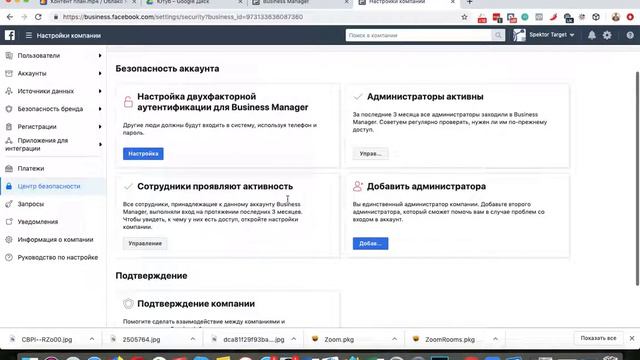Open options chevron for ZoomRooms.pkg download
Viewport: 640px width, 360px height.
[x=495, y=339]
